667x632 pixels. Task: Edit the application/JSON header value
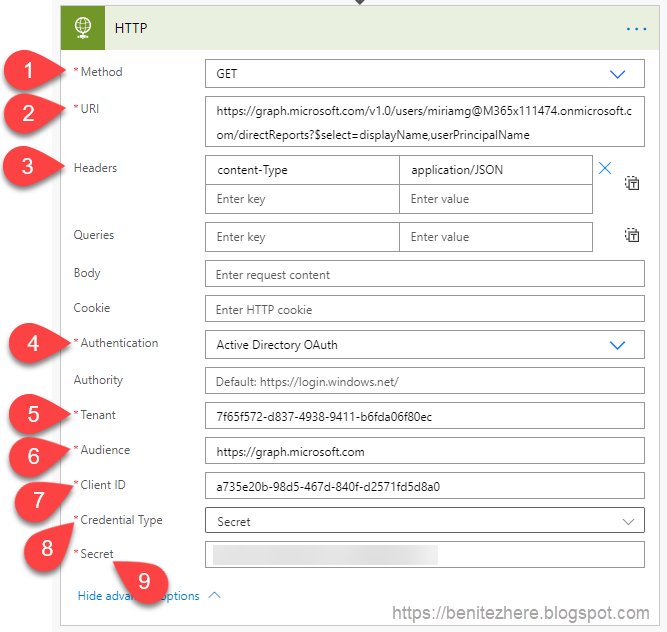pyautogui.click(x=496, y=170)
